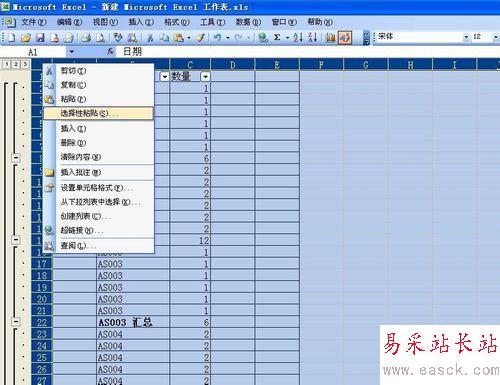Choose 设置单元格格式 from the context menu

(99, 188)
